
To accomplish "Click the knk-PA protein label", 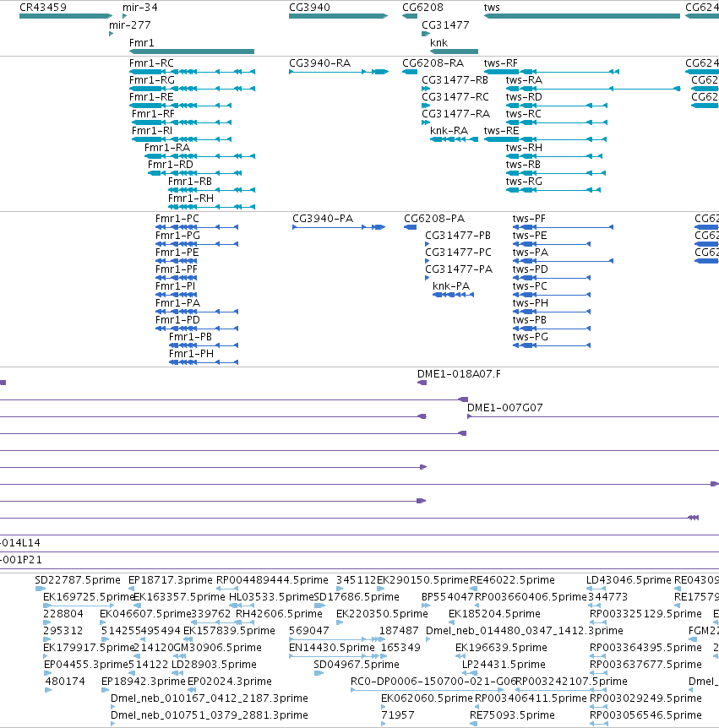I will (x=451, y=286).
